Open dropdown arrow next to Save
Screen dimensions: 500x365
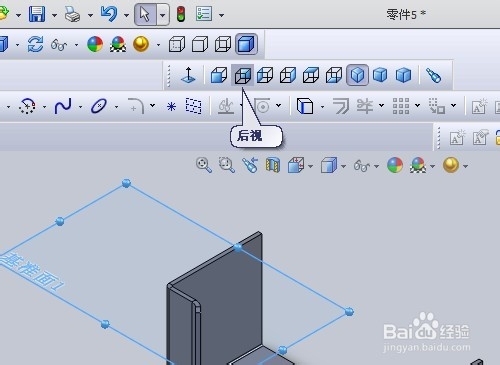54,15
